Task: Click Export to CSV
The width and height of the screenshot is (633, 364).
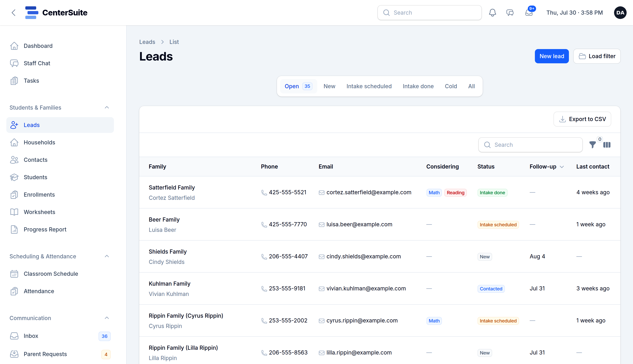Action: coord(582,119)
